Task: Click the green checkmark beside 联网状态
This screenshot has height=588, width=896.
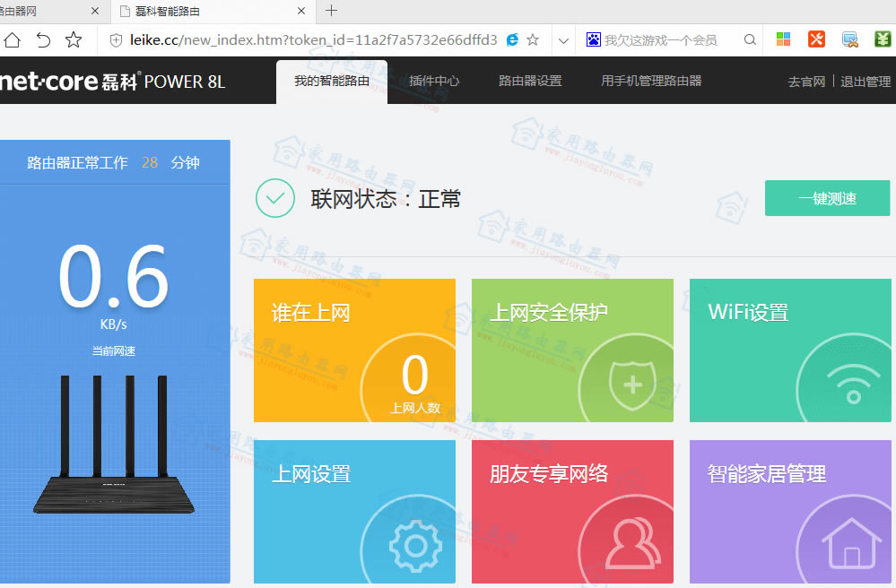Action: [275, 198]
